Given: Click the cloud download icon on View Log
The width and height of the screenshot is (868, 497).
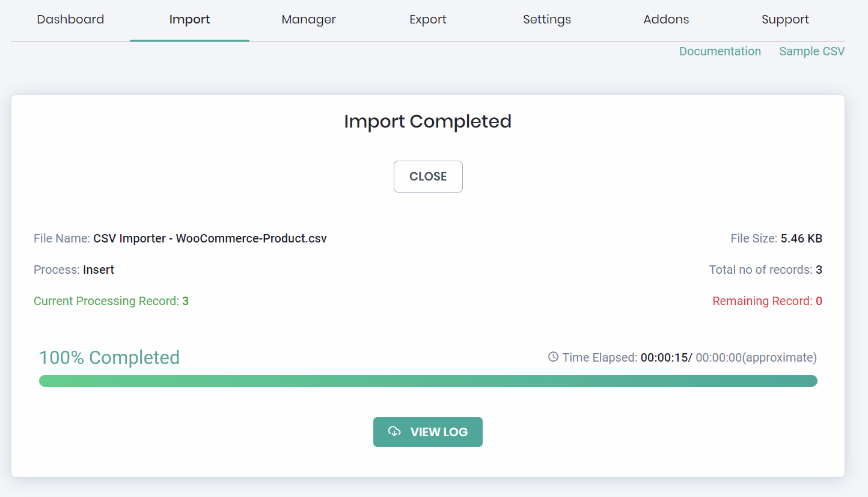Looking at the screenshot, I should (394, 431).
